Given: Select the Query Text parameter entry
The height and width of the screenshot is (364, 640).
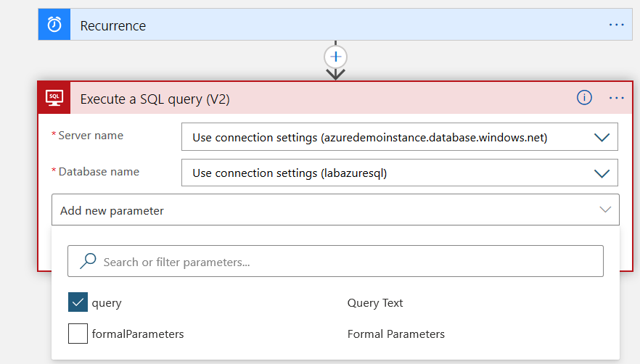Looking at the screenshot, I should coord(375,303).
